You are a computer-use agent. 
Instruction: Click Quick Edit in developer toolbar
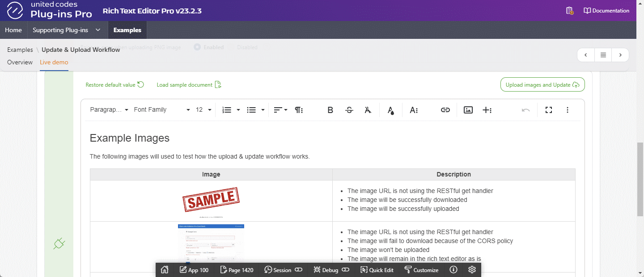coord(377,270)
